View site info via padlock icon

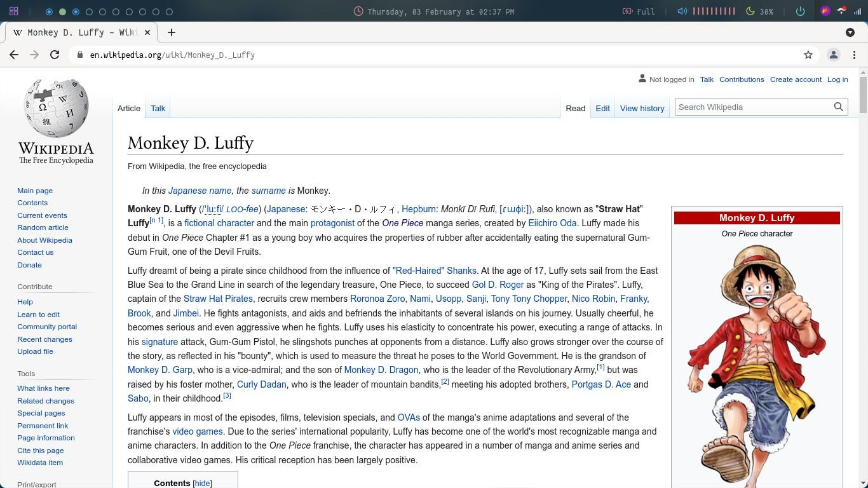pos(79,55)
